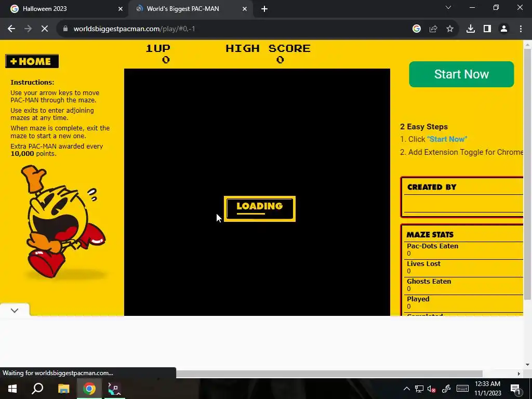Click the 1UP score label
The width and height of the screenshot is (532, 399).
(x=158, y=48)
